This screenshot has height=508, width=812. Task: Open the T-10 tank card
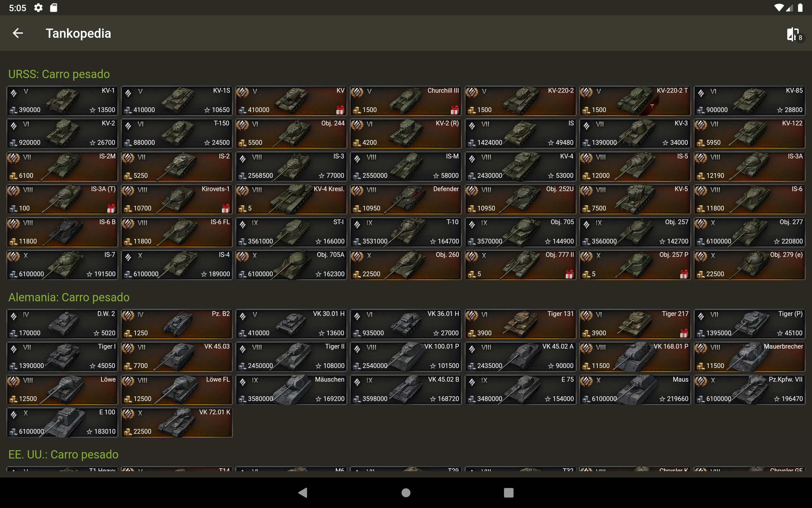(x=406, y=232)
